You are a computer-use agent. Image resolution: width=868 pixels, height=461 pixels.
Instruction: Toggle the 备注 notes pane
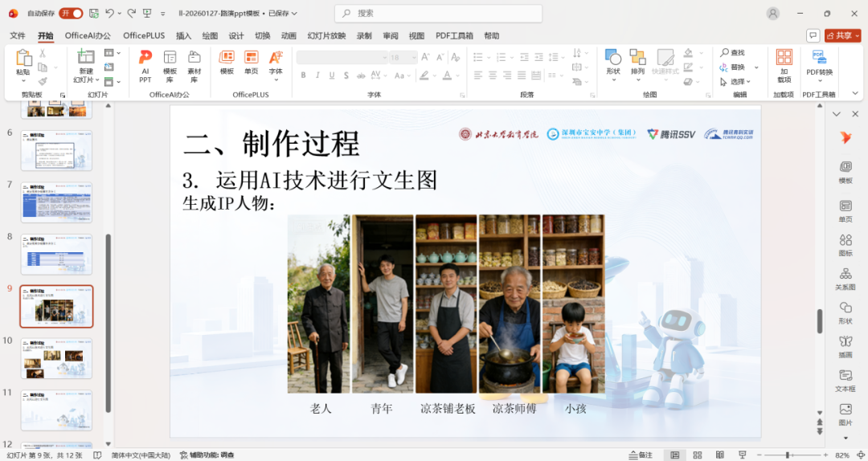tap(641, 455)
